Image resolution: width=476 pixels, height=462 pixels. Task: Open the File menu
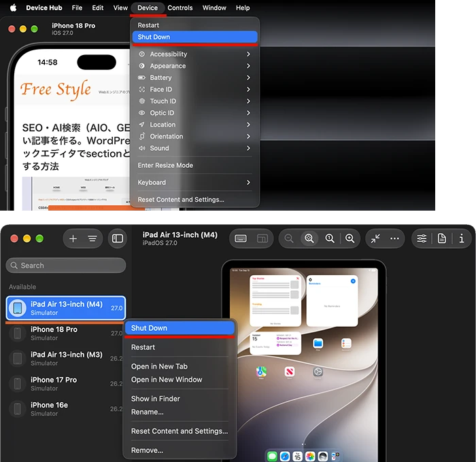pyautogui.click(x=77, y=8)
